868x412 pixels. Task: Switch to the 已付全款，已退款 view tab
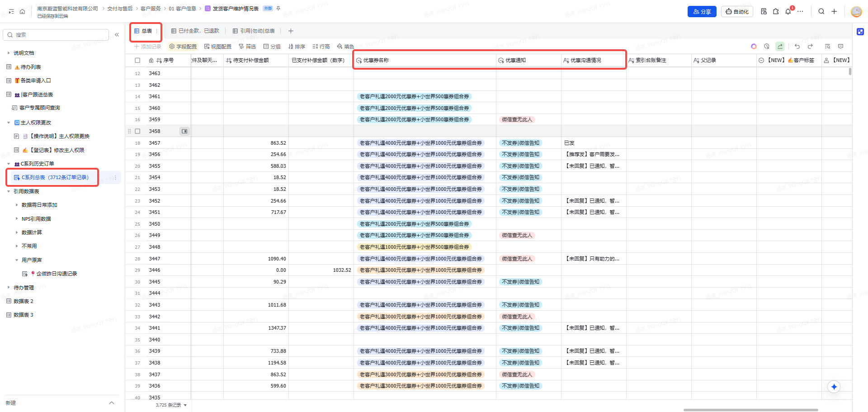pyautogui.click(x=195, y=31)
